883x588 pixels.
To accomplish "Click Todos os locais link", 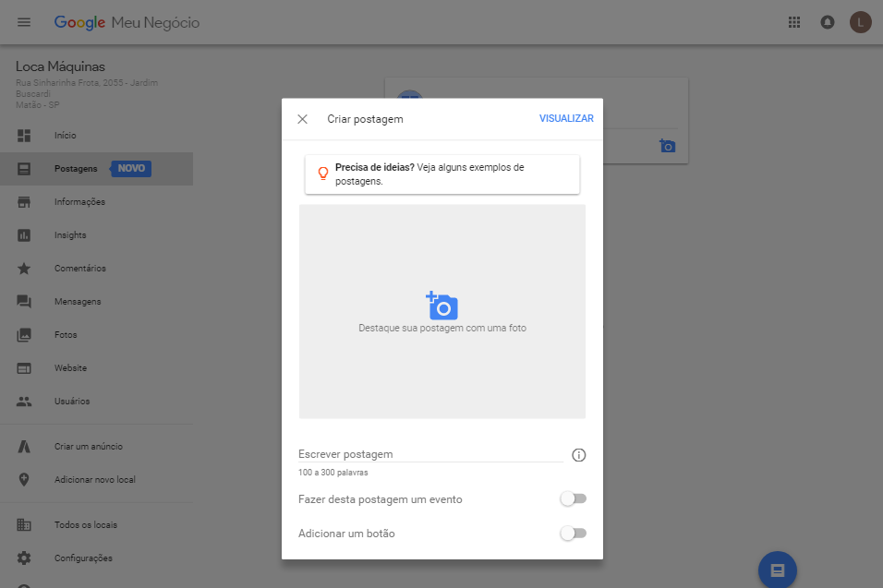I will tap(86, 525).
